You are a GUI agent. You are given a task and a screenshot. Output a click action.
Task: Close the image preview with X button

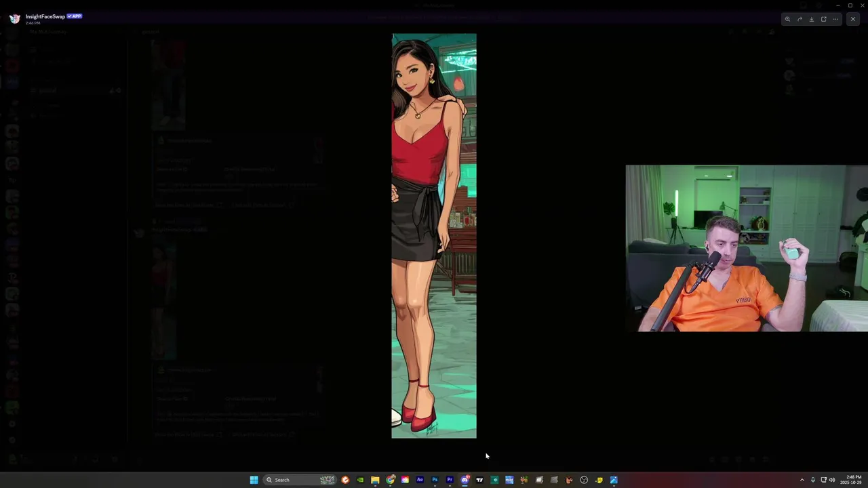[x=853, y=19]
